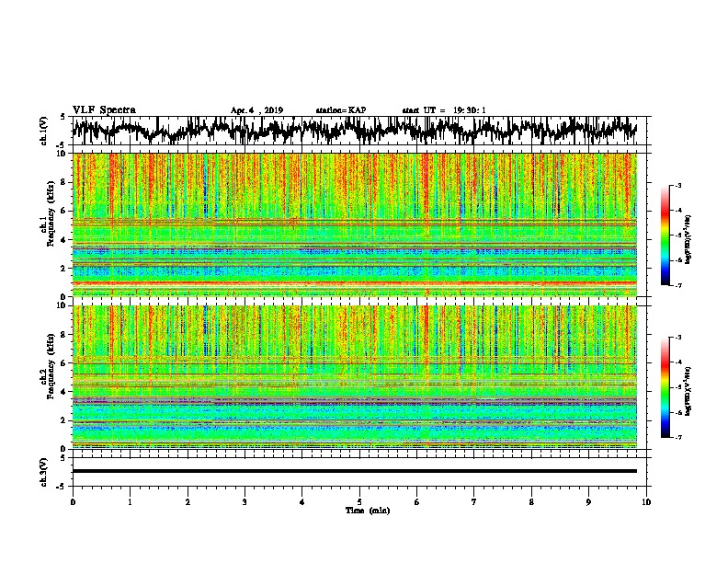
Task: Click the "start UT = 19:30: 1" label
Action: 444,110
